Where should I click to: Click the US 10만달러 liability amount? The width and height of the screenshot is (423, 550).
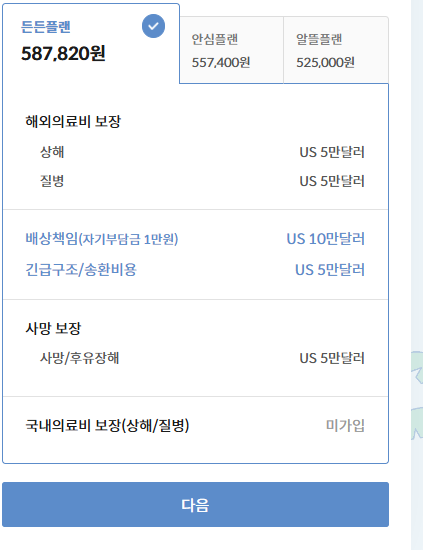[326, 239]
